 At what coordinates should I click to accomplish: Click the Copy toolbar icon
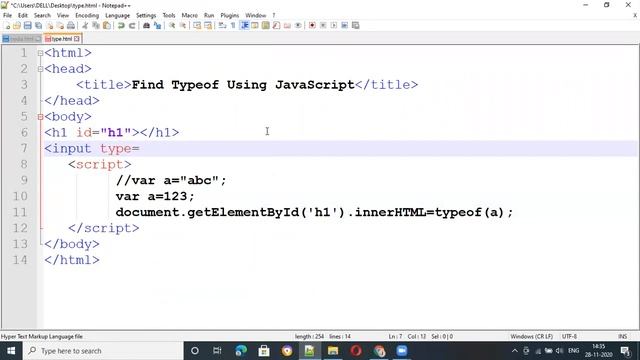click(96, 26)
